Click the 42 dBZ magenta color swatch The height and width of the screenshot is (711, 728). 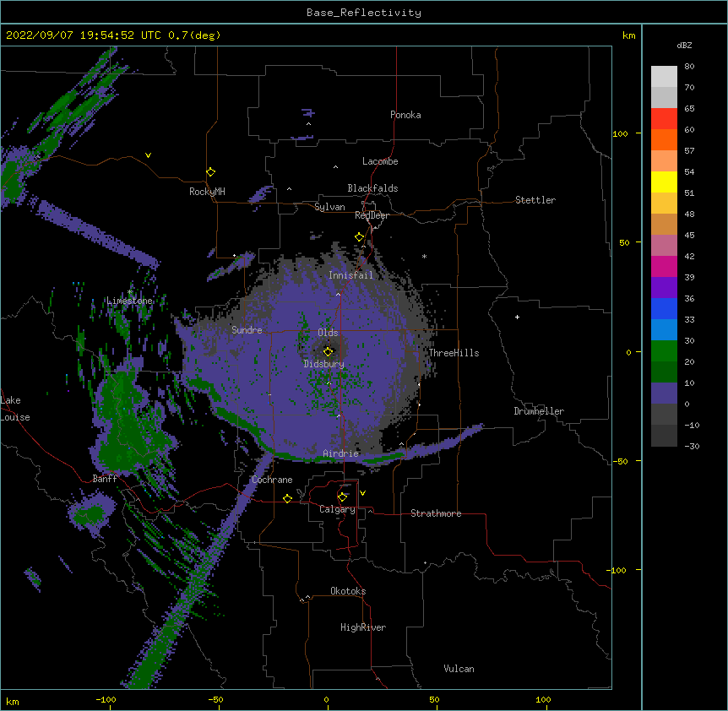click(x=664, y=266)
